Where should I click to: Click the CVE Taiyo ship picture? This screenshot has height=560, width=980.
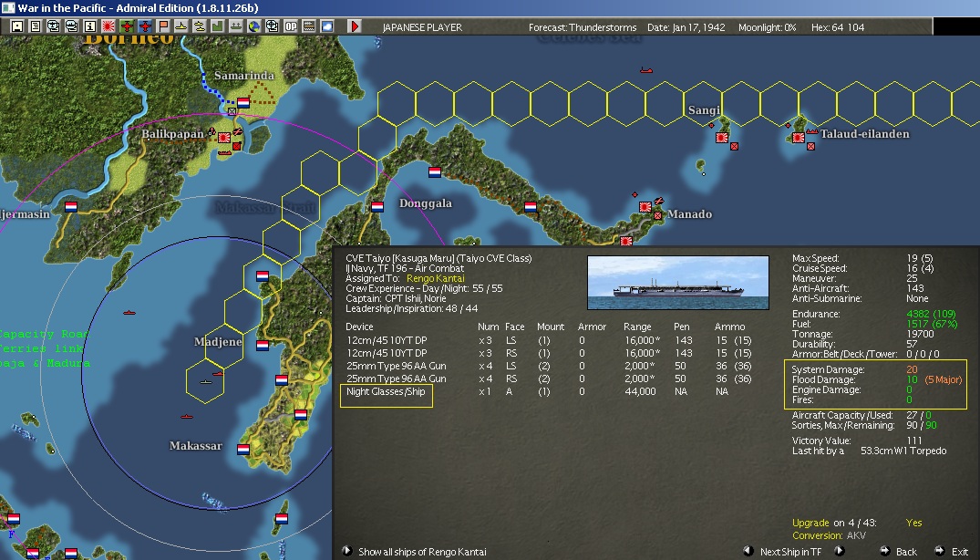(x=678, y=283)
